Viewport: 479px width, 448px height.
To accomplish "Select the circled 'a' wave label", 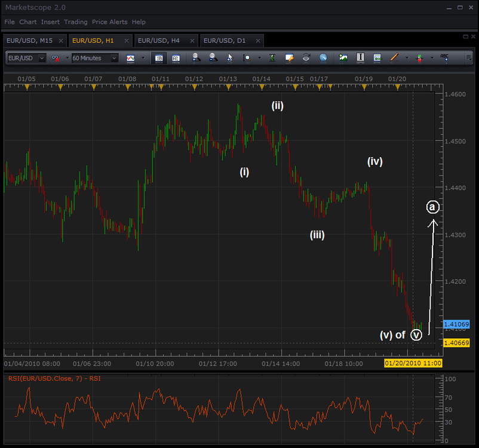I will coord(432,207).
